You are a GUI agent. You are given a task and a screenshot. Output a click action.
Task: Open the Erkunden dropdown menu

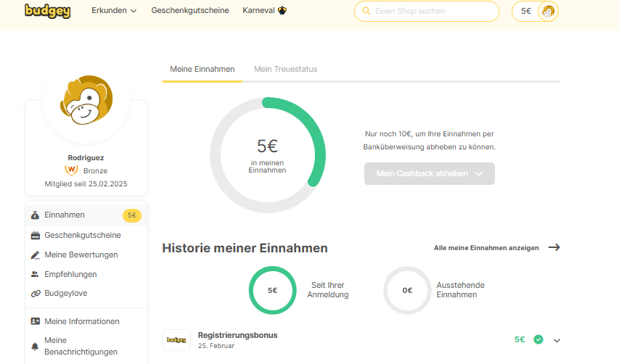(114, 11)
